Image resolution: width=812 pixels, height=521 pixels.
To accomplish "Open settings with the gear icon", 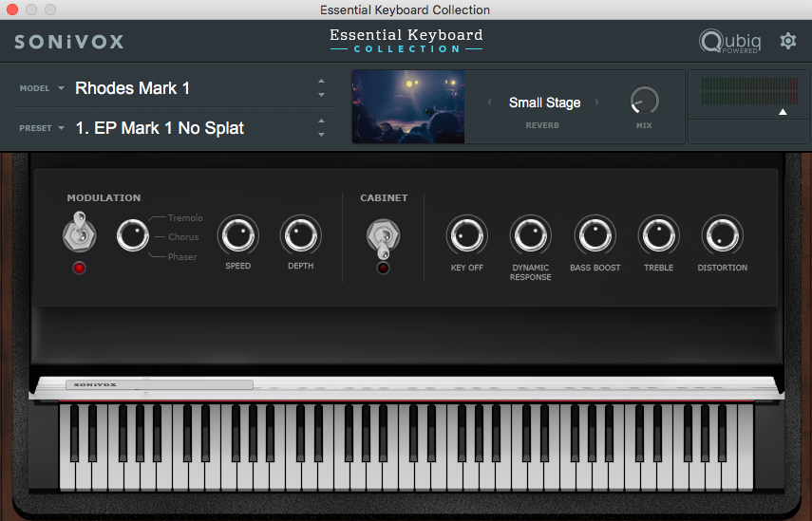I will point(787,41).
